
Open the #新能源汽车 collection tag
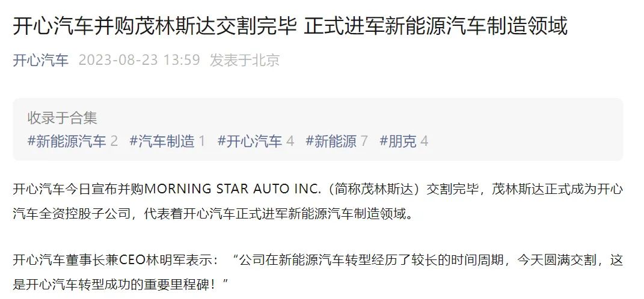point(67,142)
